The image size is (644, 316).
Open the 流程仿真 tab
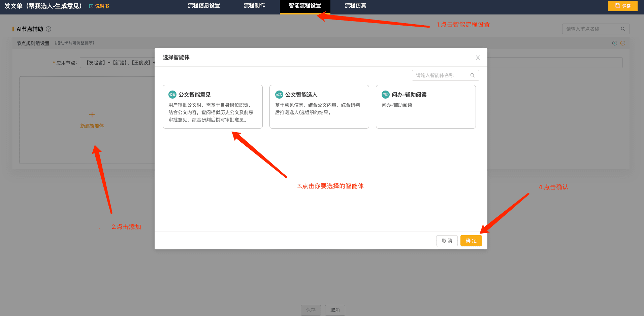(x=355, y=6)
